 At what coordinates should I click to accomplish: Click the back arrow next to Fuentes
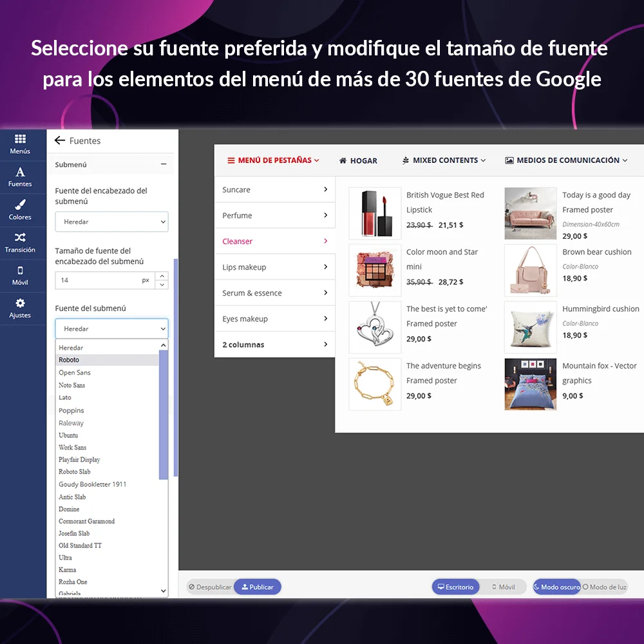coord(61,140)
